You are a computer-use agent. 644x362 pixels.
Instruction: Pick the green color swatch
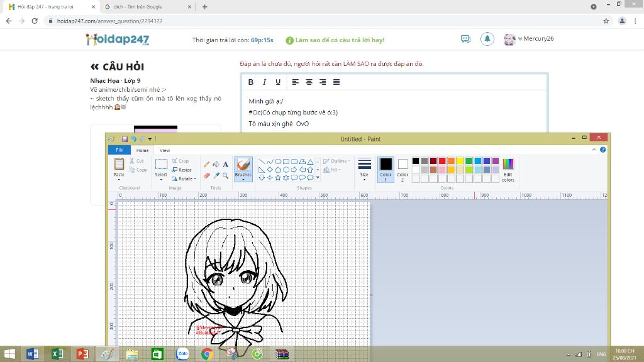469,161
